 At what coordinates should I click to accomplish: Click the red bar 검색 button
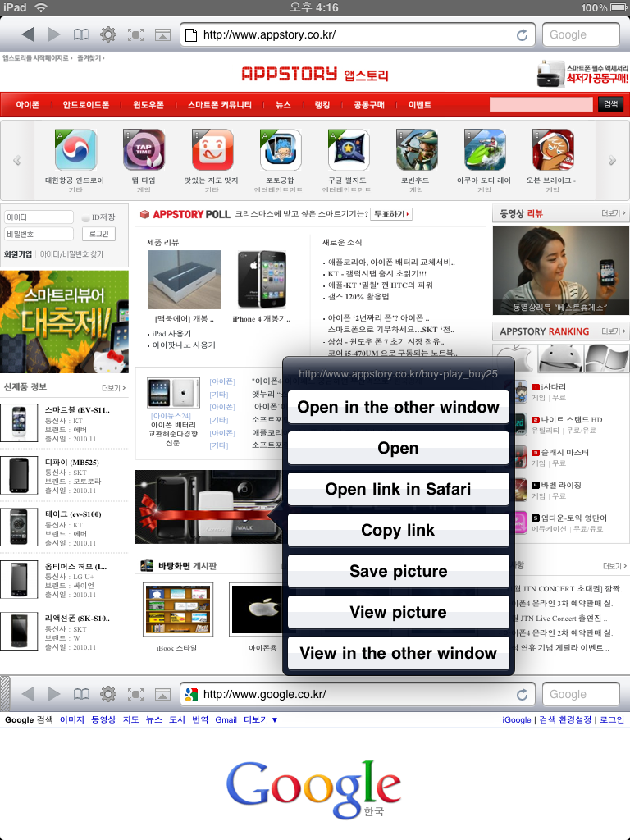610,104
